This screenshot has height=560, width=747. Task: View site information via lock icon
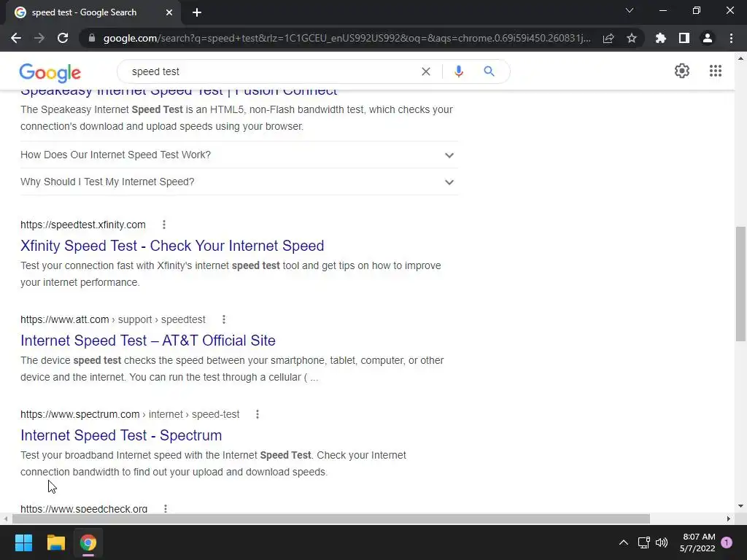[92, 38]
